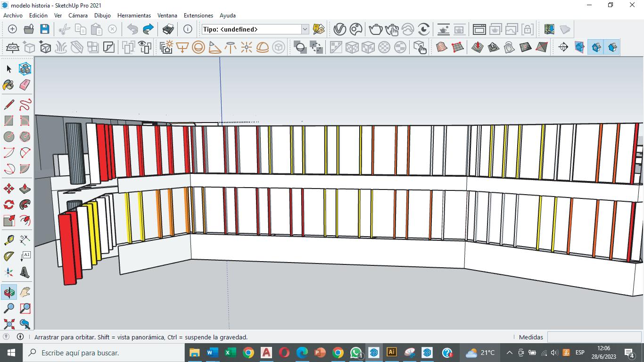Open the Cámara menu

78,16
